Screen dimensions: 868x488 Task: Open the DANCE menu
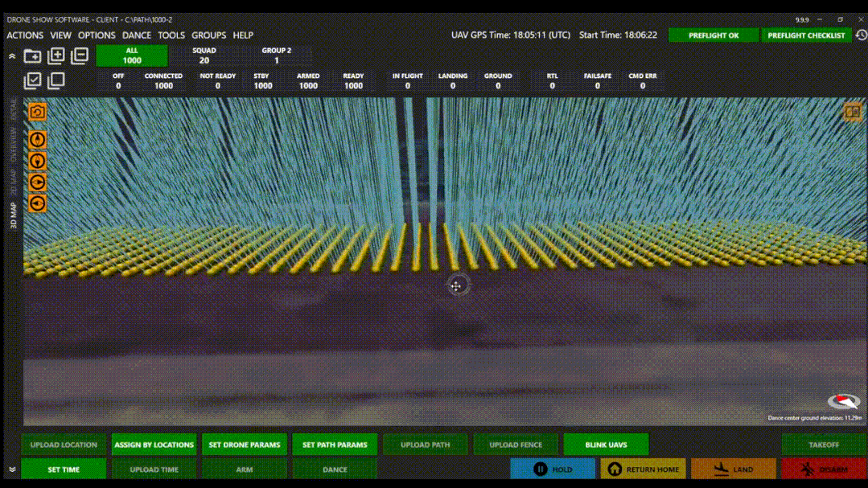coord(136,35)
